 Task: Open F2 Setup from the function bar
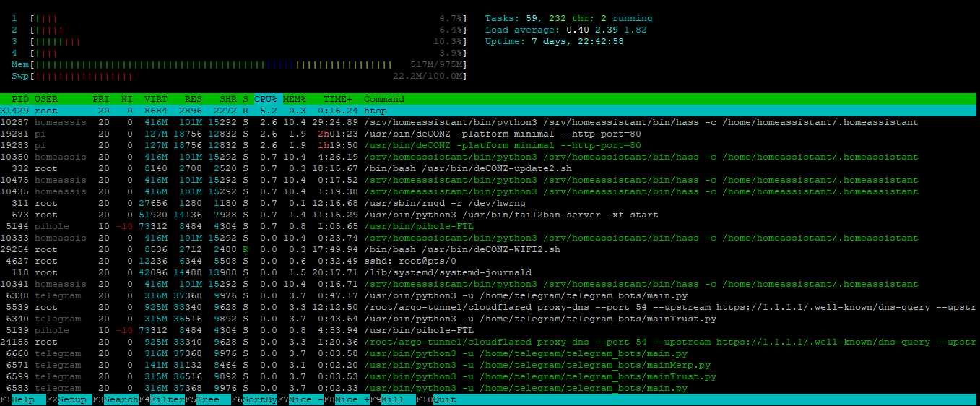coord(71,400)
